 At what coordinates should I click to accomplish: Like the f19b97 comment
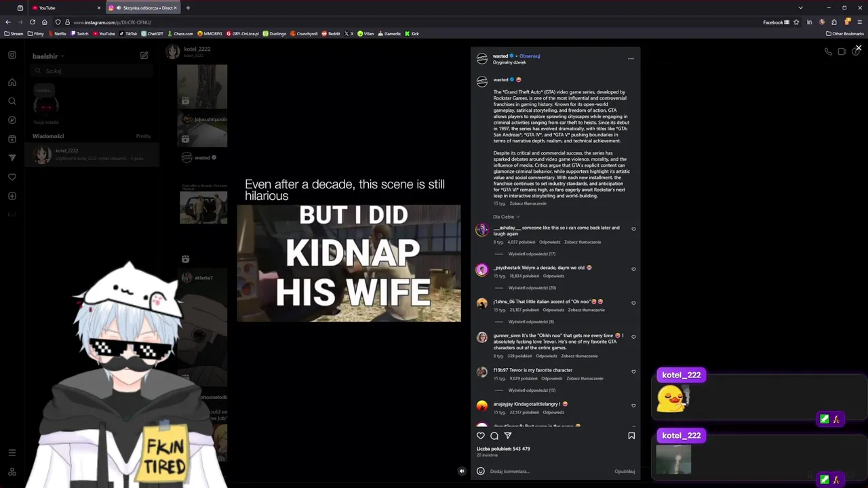[633, 371]
